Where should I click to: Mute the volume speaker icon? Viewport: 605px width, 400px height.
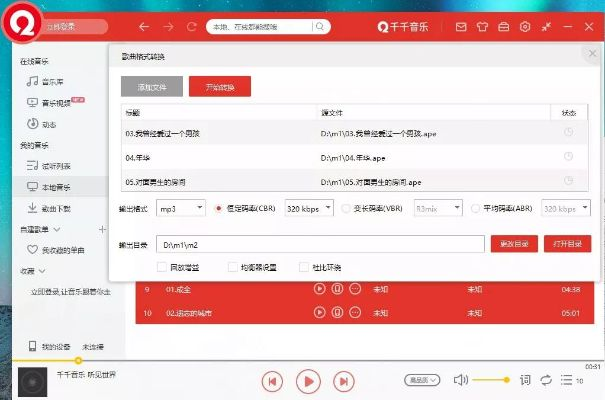(x=460, y=380)
